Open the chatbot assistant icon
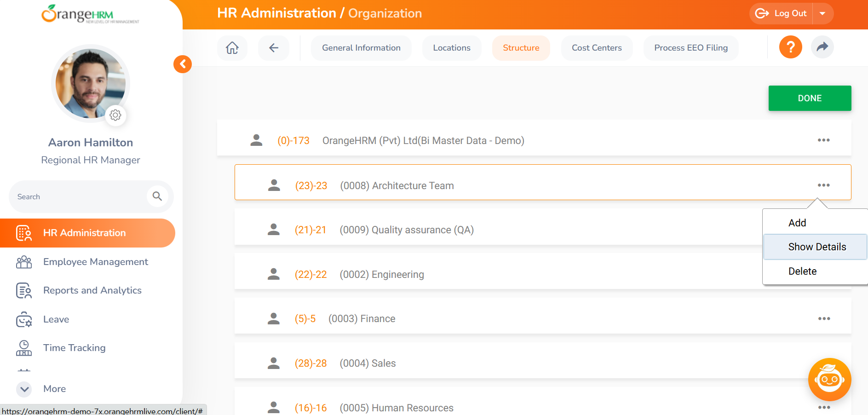868x415 pixels. (829, 380)
